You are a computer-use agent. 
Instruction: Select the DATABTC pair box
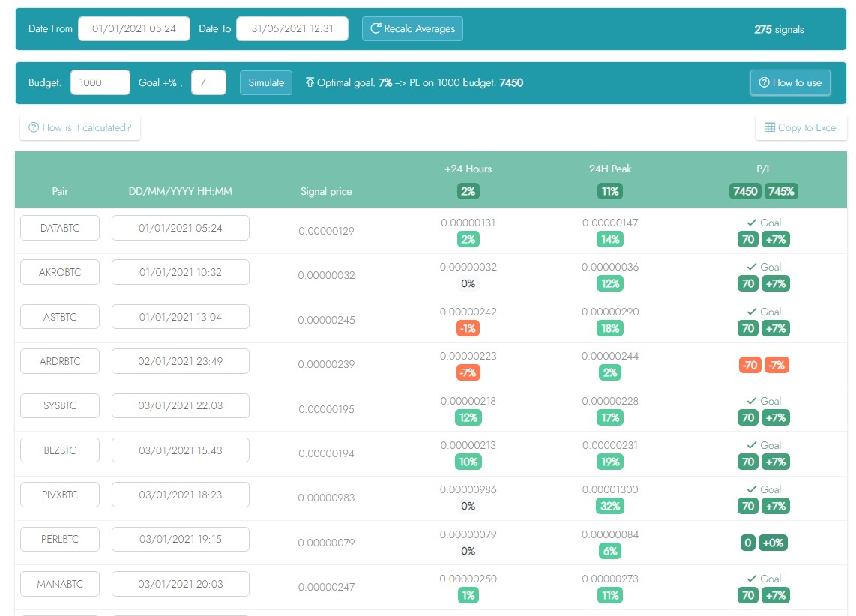pyautogui.click(x=60, y=228)
